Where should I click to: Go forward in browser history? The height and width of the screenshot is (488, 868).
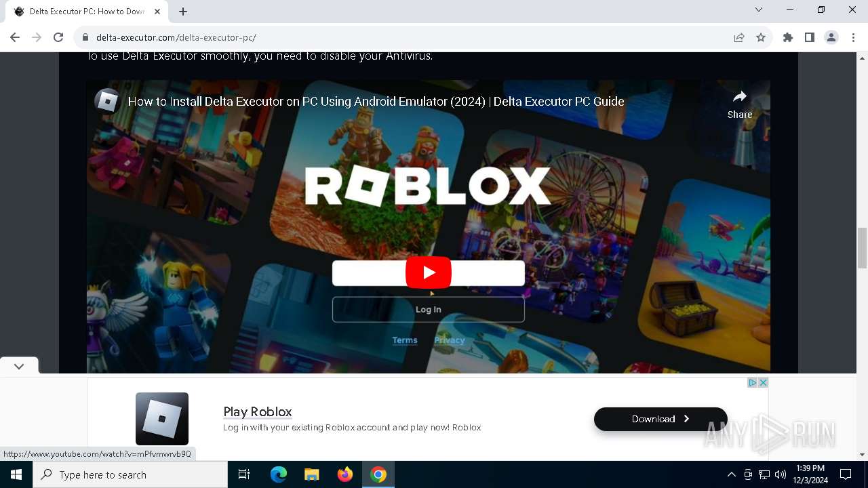click(x=37, y=37)
